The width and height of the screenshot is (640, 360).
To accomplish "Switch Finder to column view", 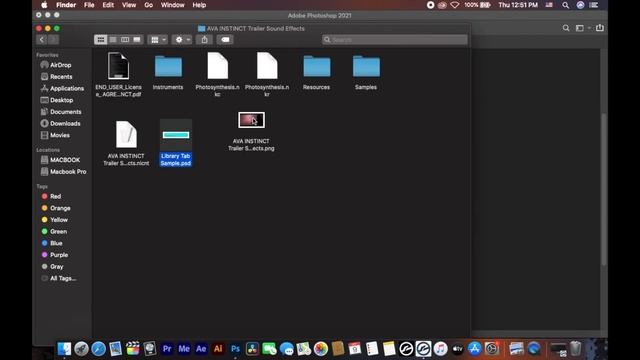I will [125, 40].
